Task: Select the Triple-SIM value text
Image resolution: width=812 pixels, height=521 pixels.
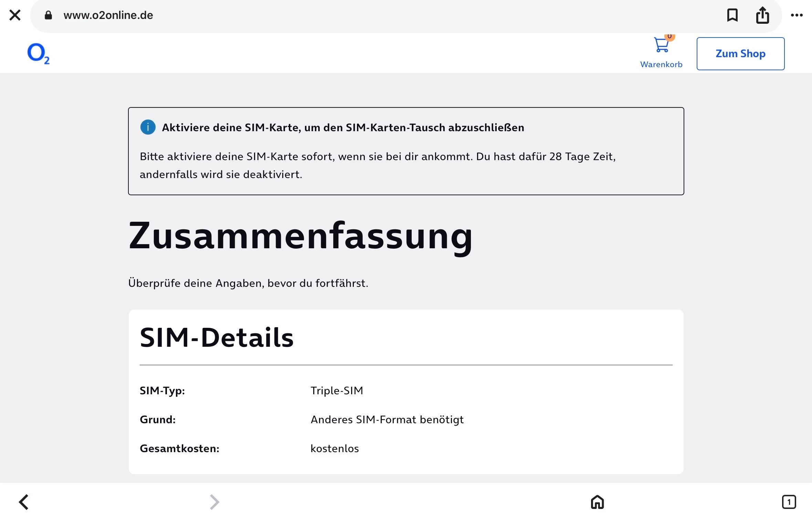Action: [337, 391]
